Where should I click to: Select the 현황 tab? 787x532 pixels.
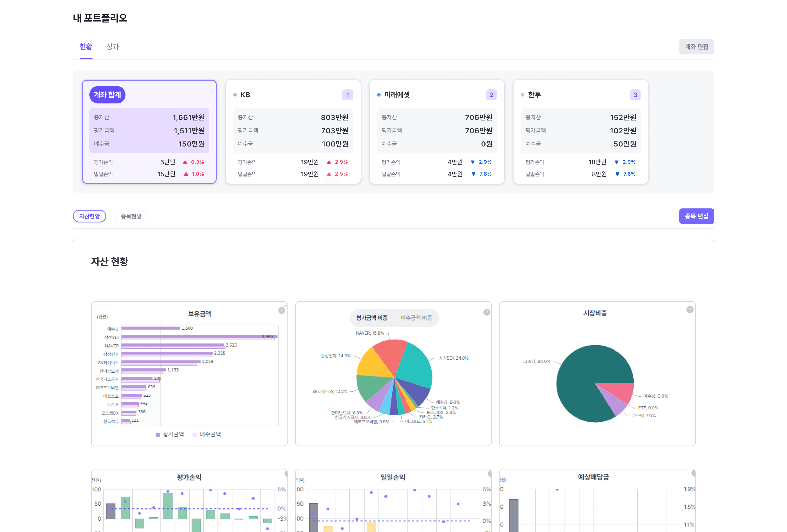(x=86, y=47)
